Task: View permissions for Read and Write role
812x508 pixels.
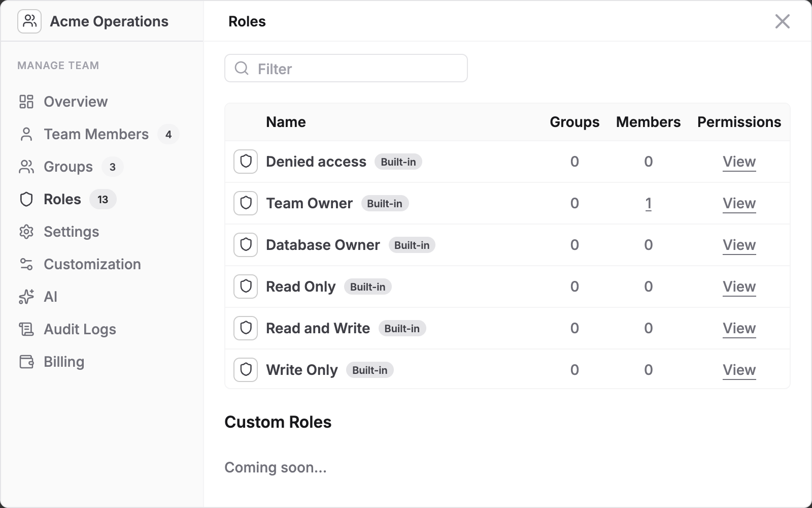Action: (739, 328)
